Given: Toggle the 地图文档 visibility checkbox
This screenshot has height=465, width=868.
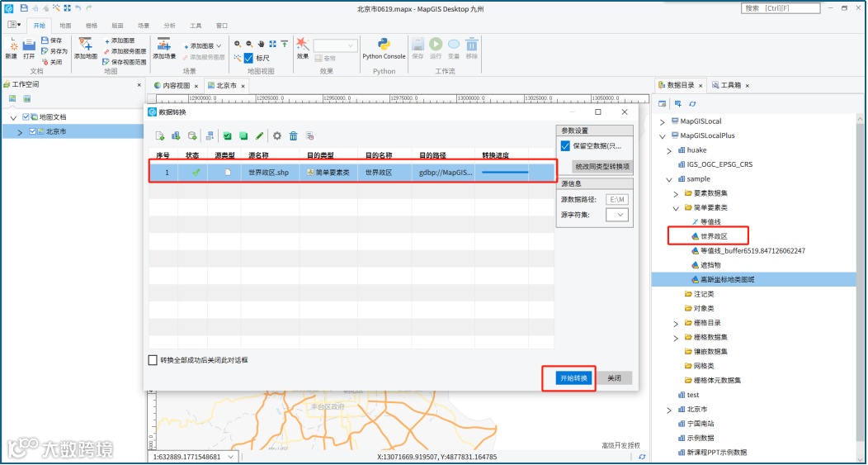Looking at the screenshot, I should point(26,117).
